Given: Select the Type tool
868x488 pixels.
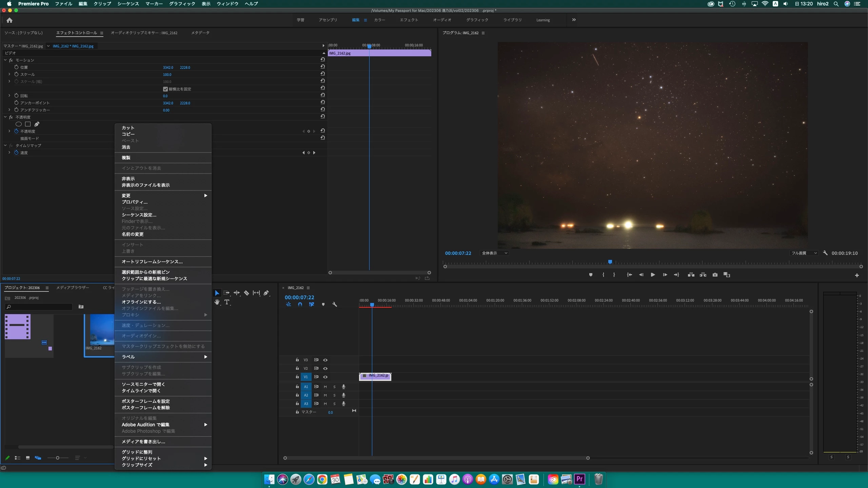Looking at the screenshot, I should tap(227, 302).
